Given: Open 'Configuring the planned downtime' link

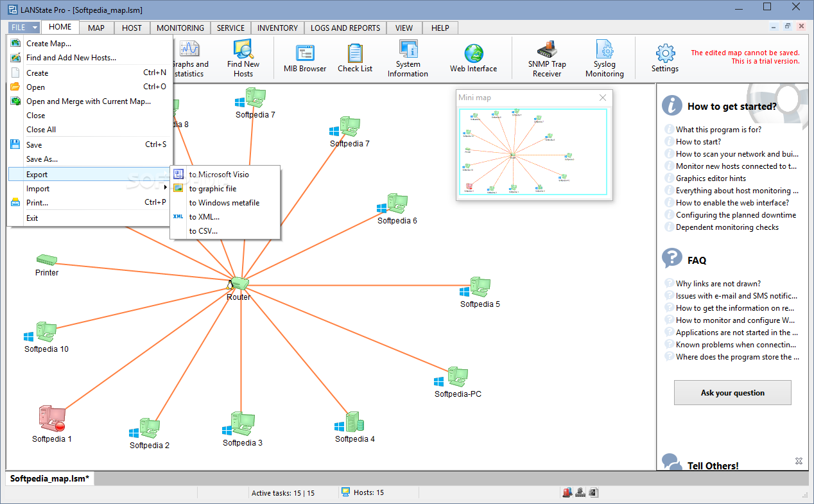Looking at the screenshot, I should [x=736, y=214].
